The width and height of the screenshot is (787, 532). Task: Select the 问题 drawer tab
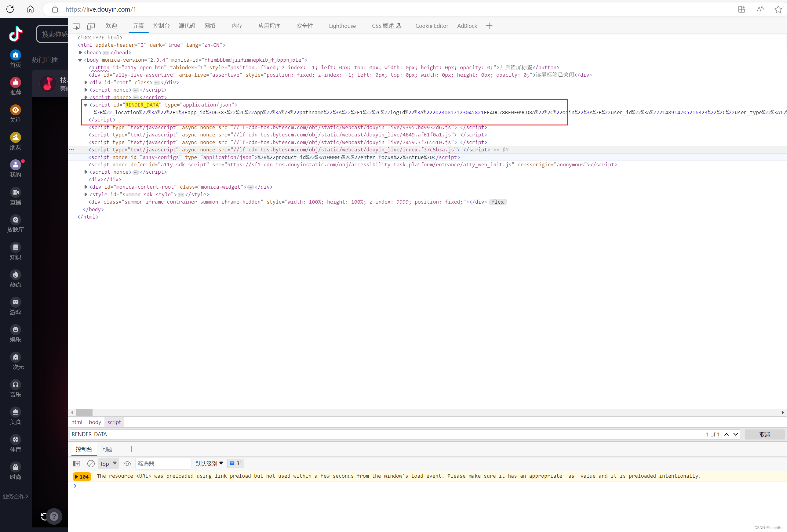pyautogui.click(x=107, y=449)
